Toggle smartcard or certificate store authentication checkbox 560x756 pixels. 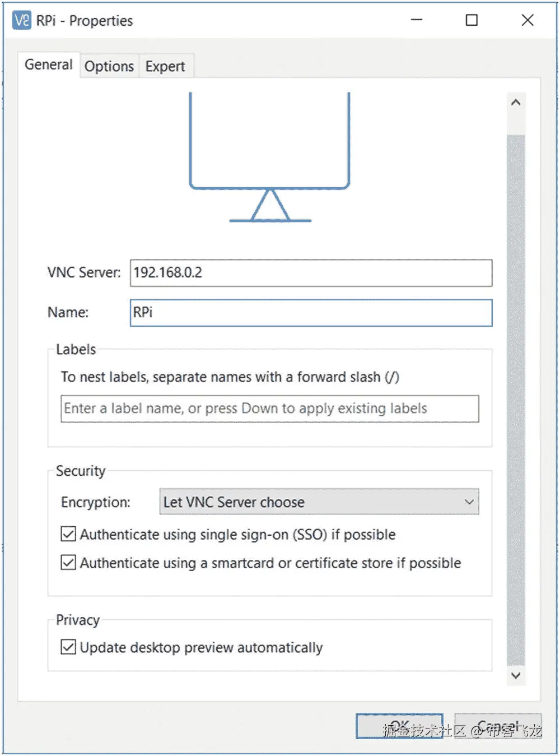[68, 562]
